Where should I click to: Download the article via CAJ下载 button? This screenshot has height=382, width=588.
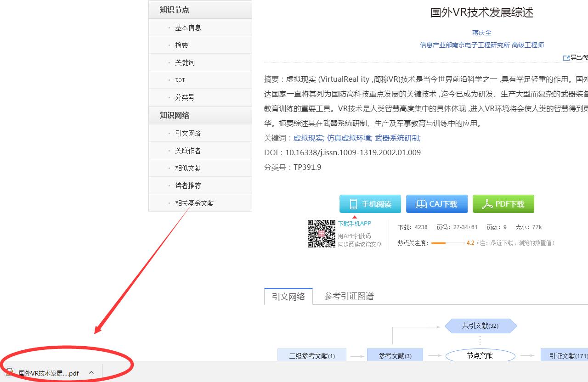click(436, 204)
